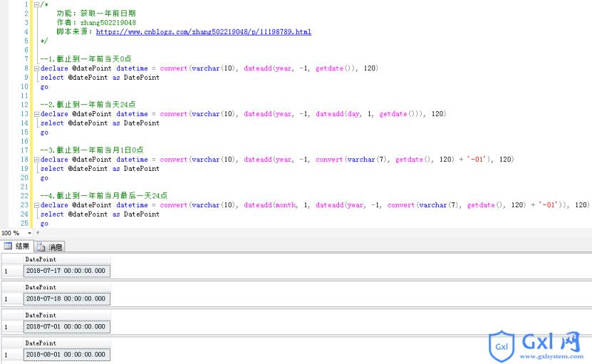
Task: Open the cnblogs.com script source link
Action: point(204,32)
